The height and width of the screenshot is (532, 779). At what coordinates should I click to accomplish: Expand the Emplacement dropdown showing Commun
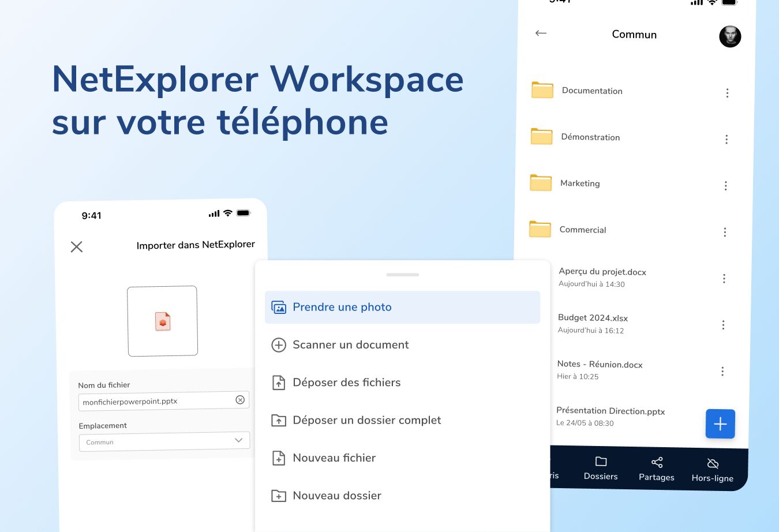(164, 441)
